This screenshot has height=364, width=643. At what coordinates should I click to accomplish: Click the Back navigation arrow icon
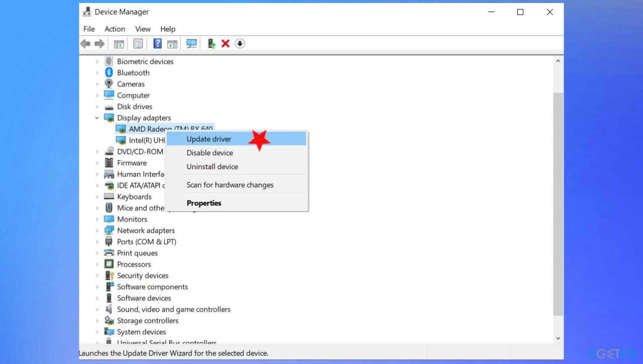click(85, 44)
